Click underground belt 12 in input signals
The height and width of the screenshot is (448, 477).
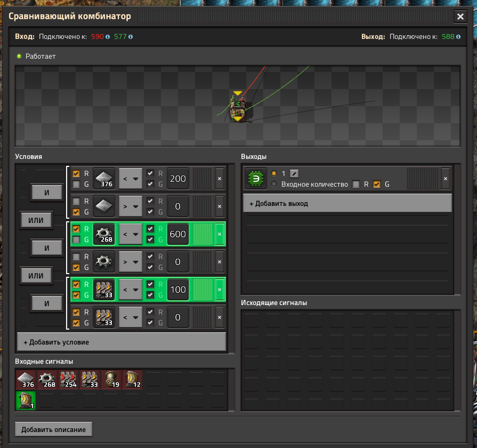tap(132, 380)
